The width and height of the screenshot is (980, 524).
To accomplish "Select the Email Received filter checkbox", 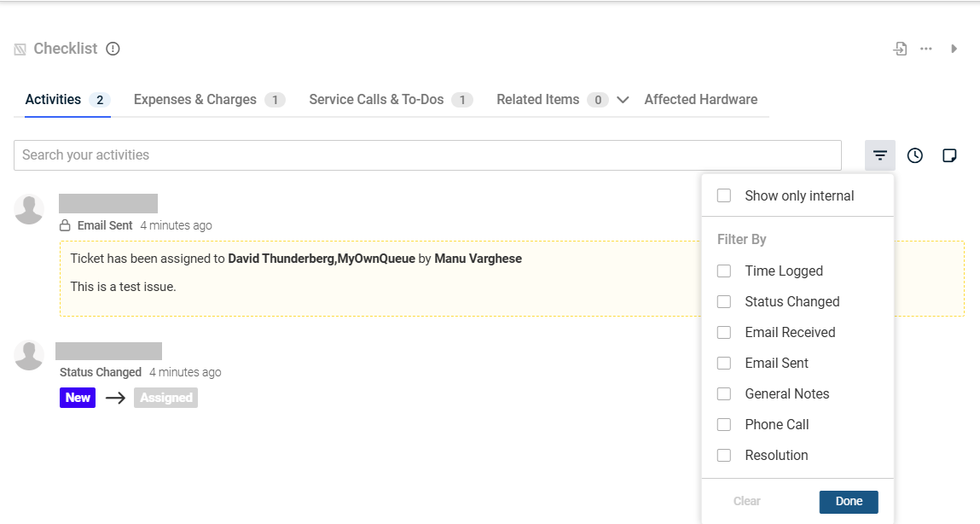I will (x=724, y=332).
